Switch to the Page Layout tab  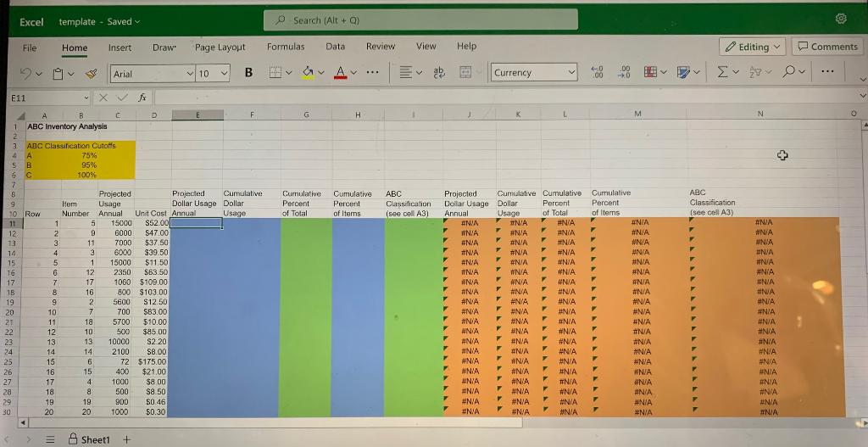[x=220, y=47]
